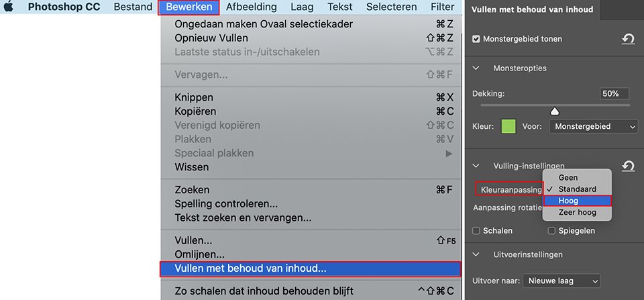Open the Voor Monstergebied dropdown
This screenshot has height=300, width=644.
594,127
